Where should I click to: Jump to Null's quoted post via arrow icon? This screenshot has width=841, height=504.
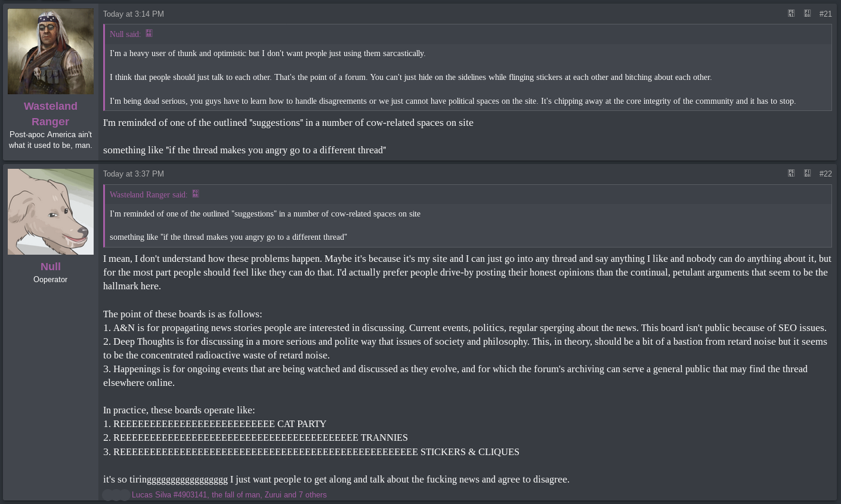[149, 33]
